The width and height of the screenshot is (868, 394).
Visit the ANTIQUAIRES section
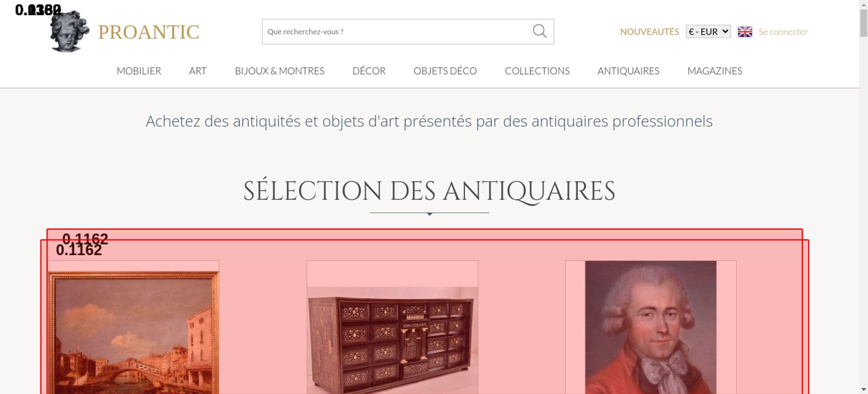628,71
